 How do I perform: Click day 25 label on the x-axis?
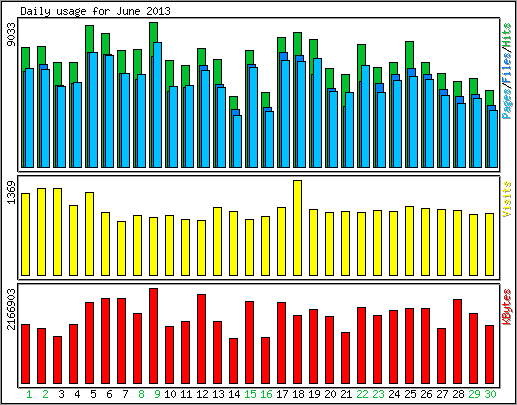point(410,394)
